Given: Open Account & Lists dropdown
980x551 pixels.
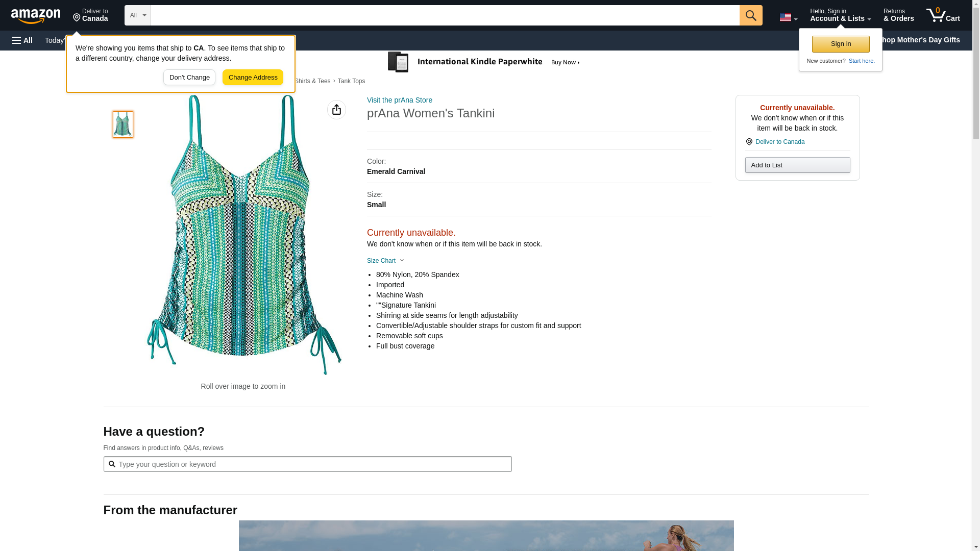Looking at the screenshot, I should pos(840,15).
